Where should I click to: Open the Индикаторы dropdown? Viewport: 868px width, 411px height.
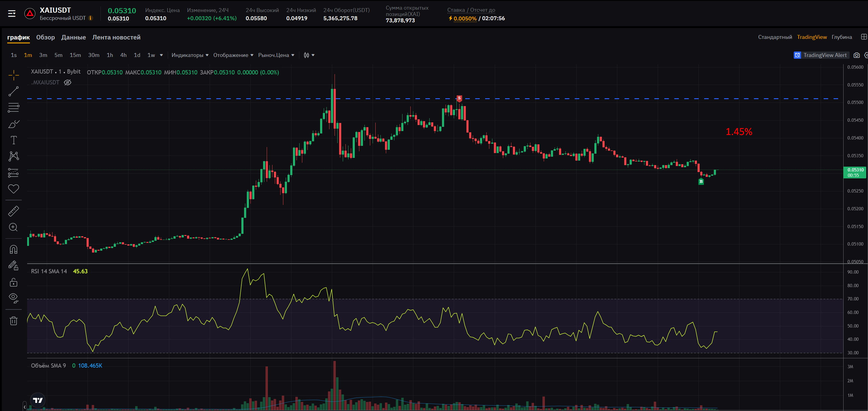click(x=190, y=55)
